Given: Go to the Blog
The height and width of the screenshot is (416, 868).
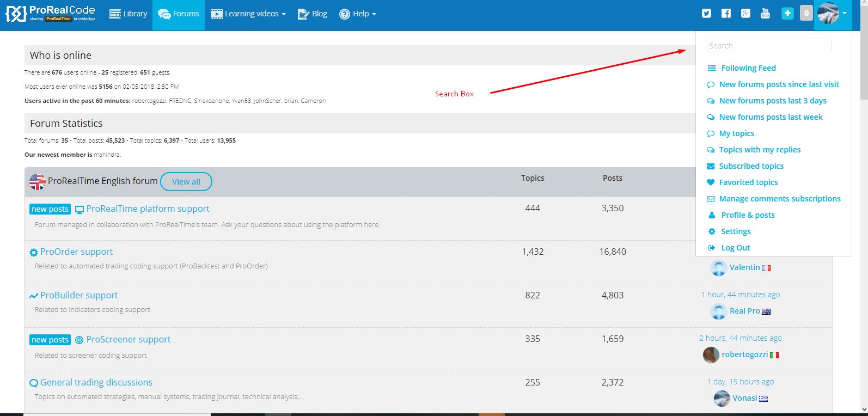Looking at the screenshot, I should [313, 14].
